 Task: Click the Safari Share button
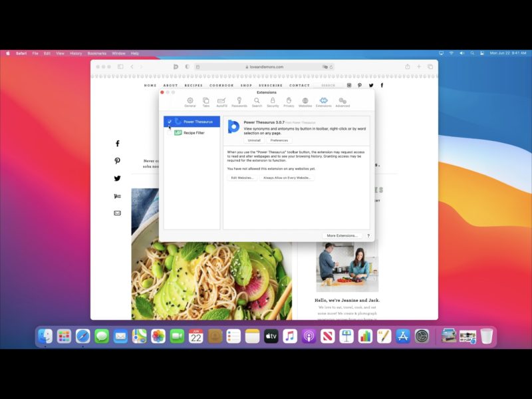408,66
